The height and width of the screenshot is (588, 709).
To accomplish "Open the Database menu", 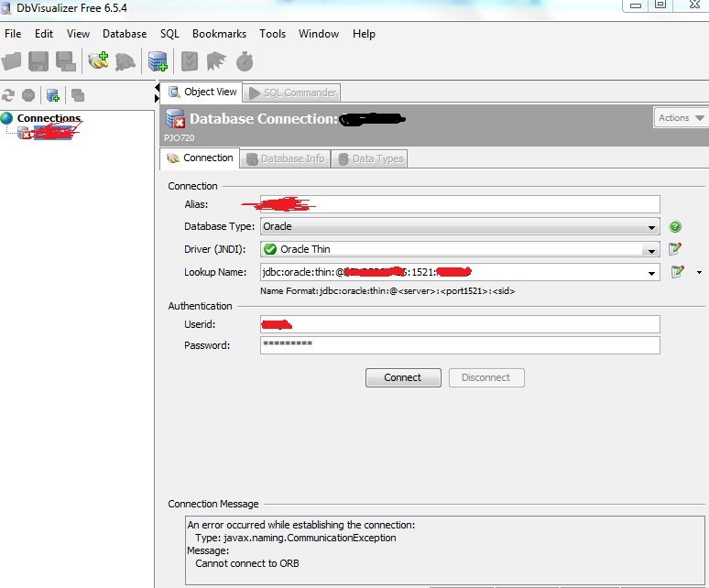I will tap(125, 34).
